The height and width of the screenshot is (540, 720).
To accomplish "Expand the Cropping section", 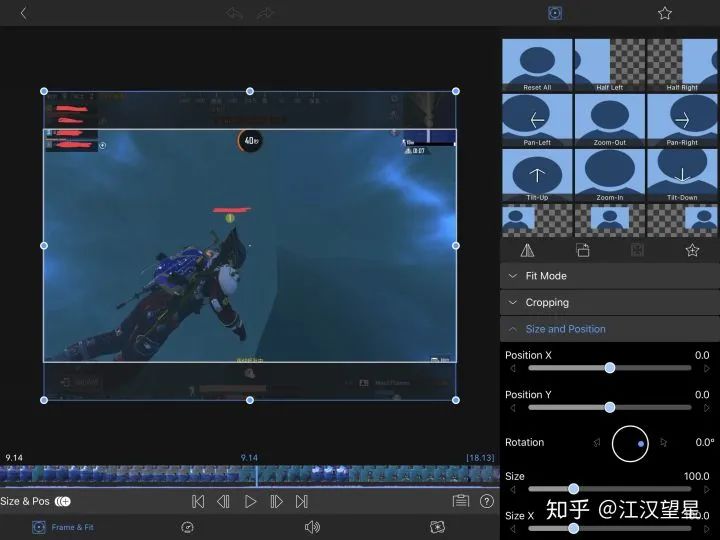I will tap(610, 303).
